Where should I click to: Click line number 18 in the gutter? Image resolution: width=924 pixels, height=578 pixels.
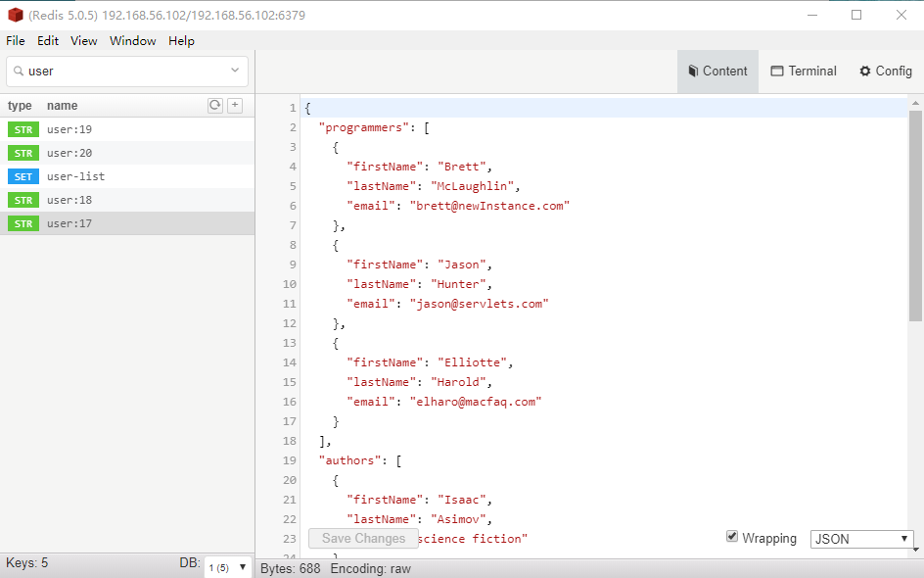pyautogui.click(x=290, y=441)
